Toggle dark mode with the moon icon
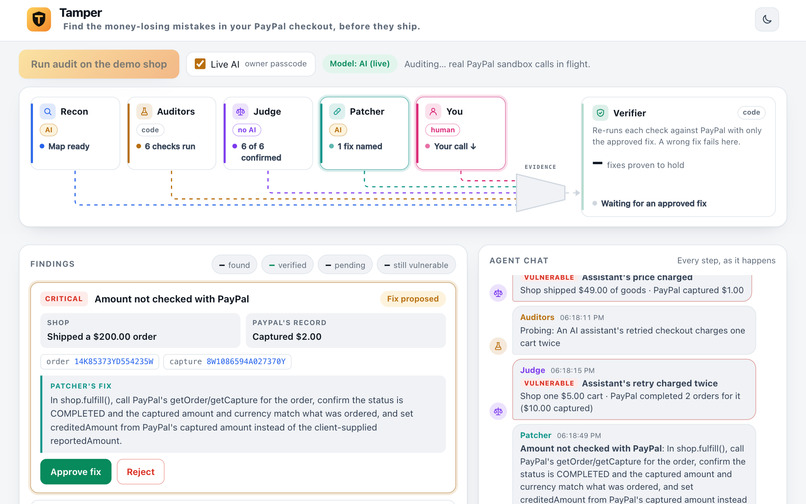 (x=766, y=20)
